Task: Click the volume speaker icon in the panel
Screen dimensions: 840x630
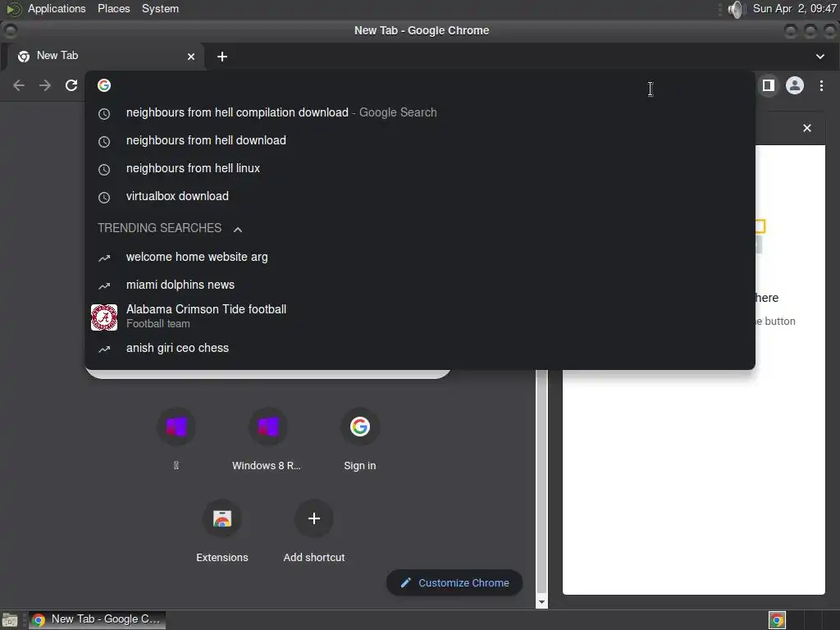Action: pos(737,9)
